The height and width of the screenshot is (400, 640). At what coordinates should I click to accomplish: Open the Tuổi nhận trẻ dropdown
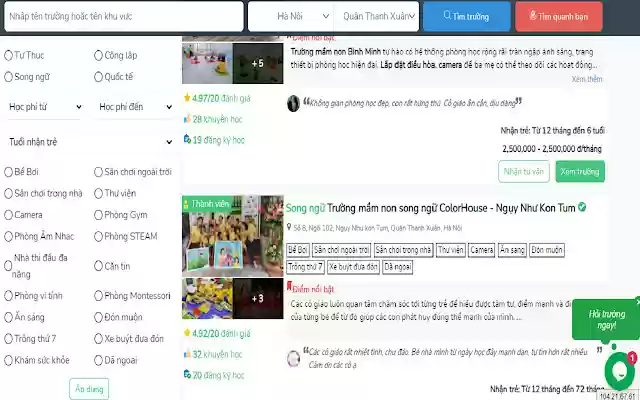(x=90, y=142)
